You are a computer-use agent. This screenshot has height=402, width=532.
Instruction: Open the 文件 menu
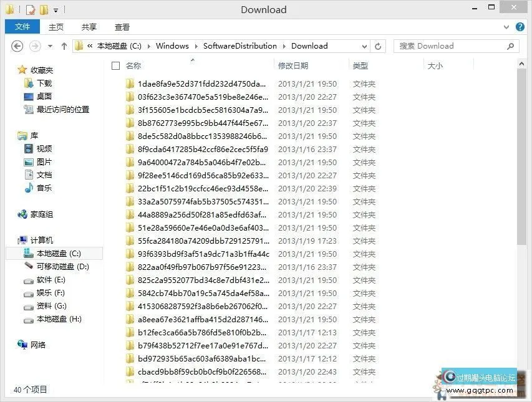coord(22,27)
